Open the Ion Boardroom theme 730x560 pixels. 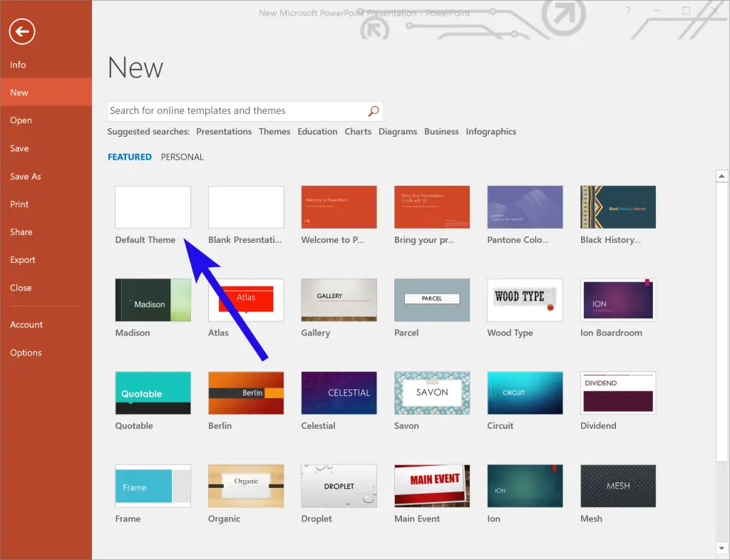(x=617, y=300)
